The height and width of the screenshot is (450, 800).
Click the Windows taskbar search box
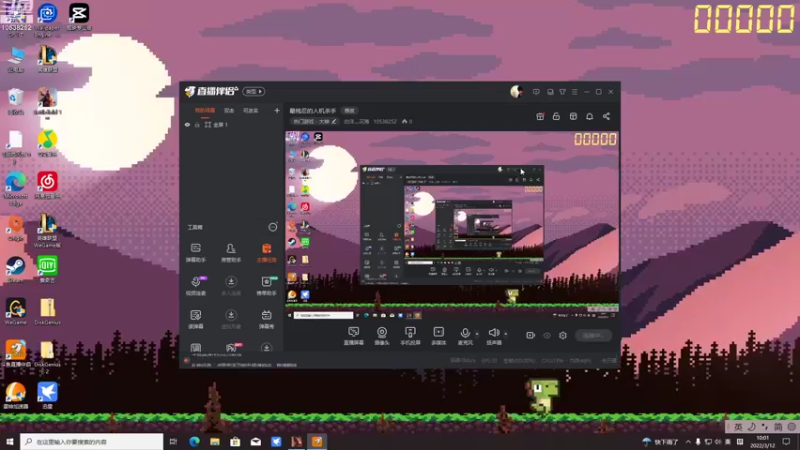[x=92, y=441]
